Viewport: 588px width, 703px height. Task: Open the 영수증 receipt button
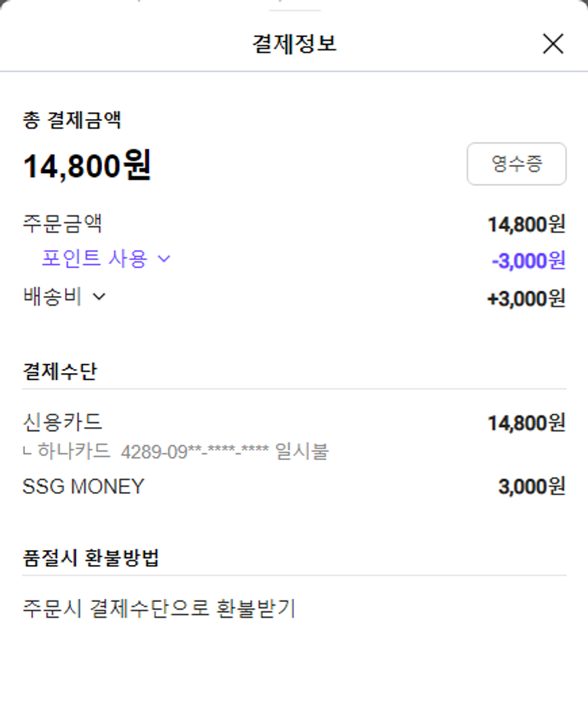(x=516, y=164)
